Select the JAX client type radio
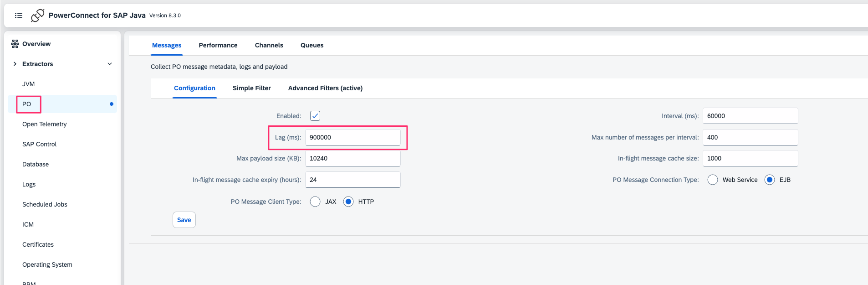The height and width of the screenshot is (285, 868). pos(315,202)
